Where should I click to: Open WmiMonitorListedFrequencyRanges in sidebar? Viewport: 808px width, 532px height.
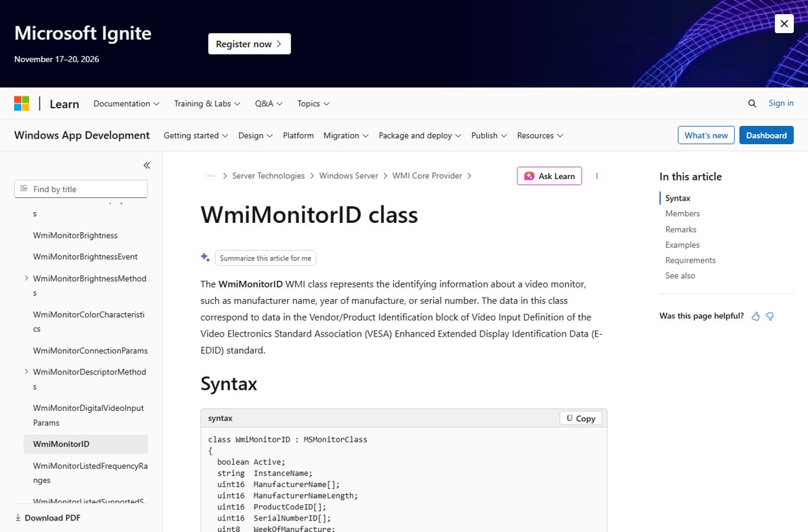[90, 473]
